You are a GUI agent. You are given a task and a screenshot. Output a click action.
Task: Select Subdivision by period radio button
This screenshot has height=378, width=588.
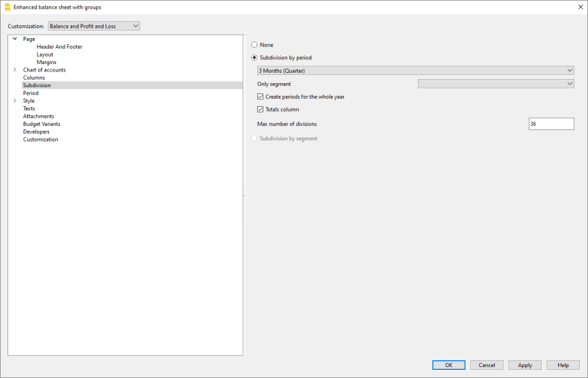point(255,58)
